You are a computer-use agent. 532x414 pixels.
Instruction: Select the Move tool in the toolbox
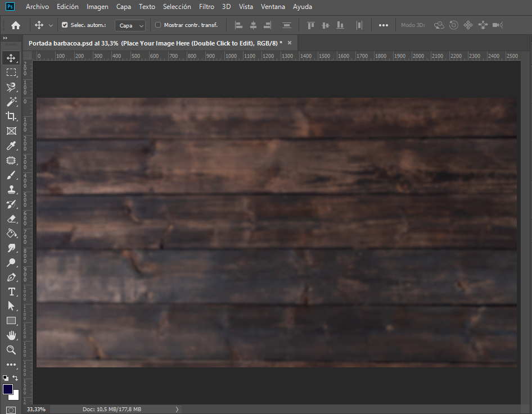11,58
